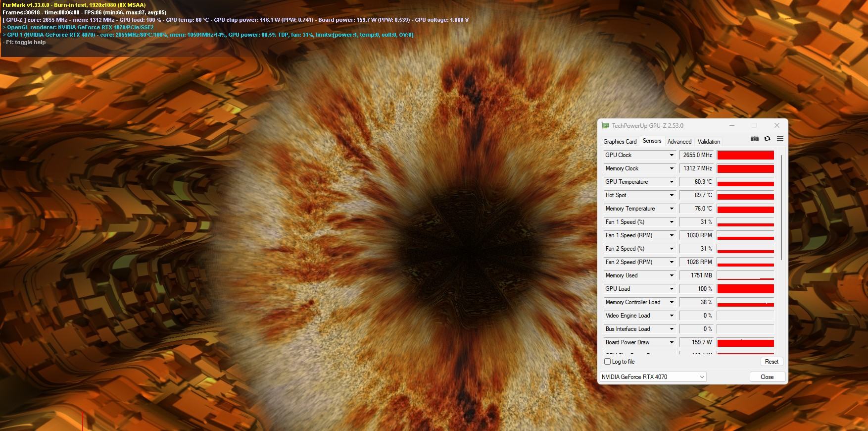Click the GPU 1 core/mem limits line
868x431 pixels.
point(208,35)
